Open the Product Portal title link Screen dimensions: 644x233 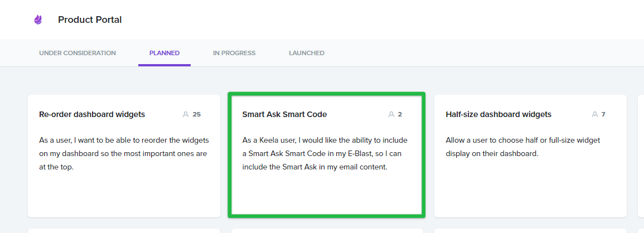(x=90, y=20)
